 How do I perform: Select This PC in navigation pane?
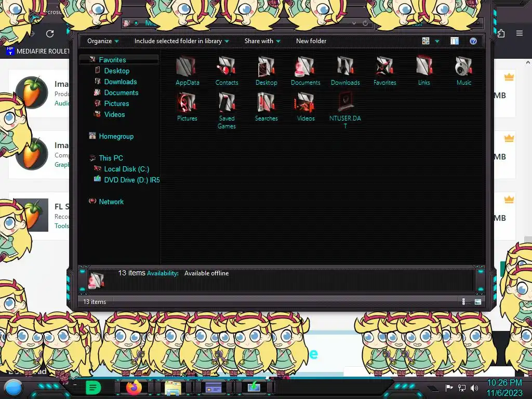click(x=111, y=158)
